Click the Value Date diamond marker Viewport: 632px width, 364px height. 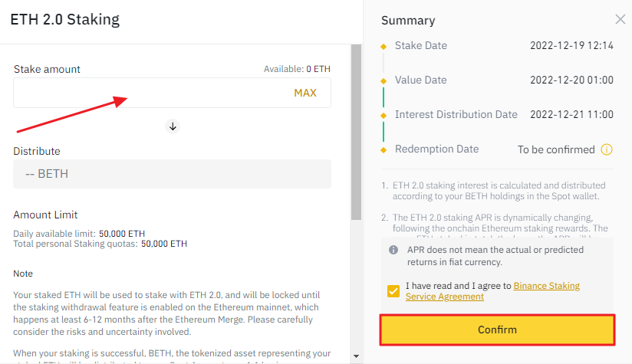pyautogui.click(x=383, y=80)
